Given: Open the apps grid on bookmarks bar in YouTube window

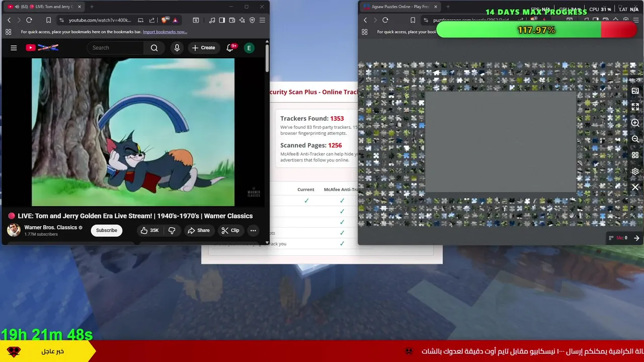Looking at the screenshot, I should pos(9,32).
